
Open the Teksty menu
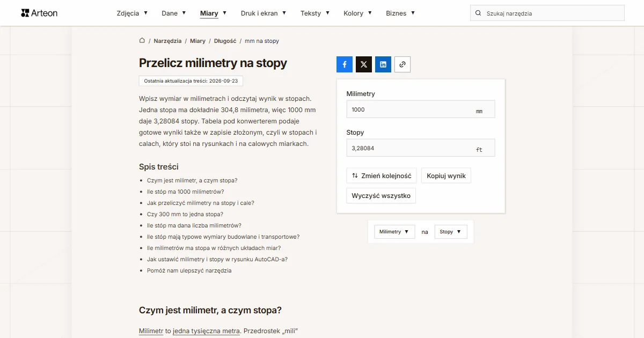315,13
